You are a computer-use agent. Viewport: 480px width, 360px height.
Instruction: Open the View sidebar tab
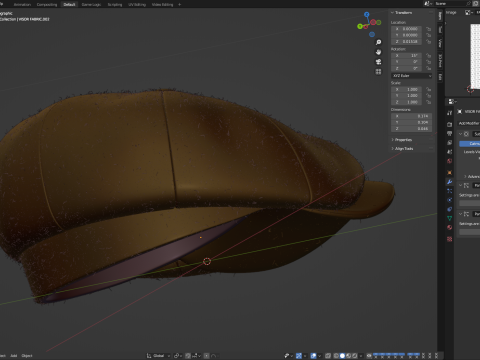point(440,43)
